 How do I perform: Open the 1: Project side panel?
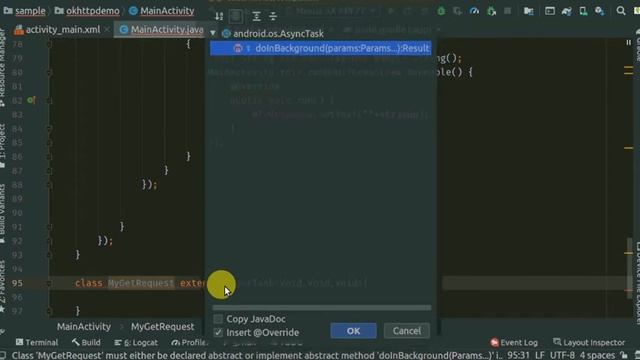pyautogui.click(x=3, y=146)
